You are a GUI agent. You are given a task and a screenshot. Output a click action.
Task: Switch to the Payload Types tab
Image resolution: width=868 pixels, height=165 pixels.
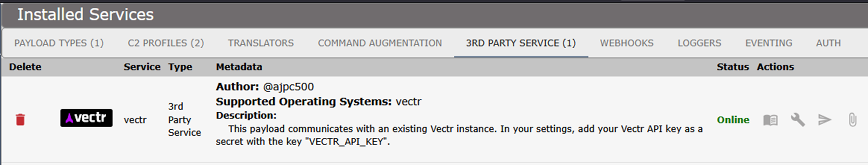pos(59,43)
